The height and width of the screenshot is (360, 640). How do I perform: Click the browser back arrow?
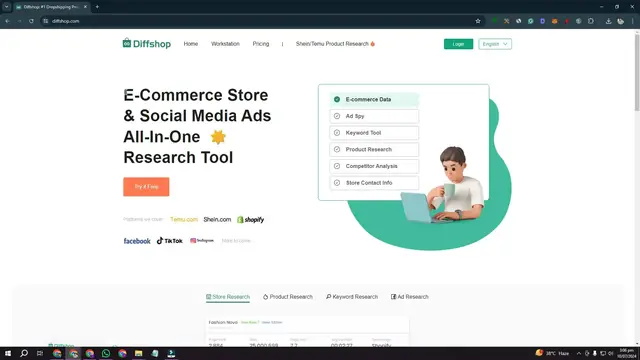coord(7,21)
